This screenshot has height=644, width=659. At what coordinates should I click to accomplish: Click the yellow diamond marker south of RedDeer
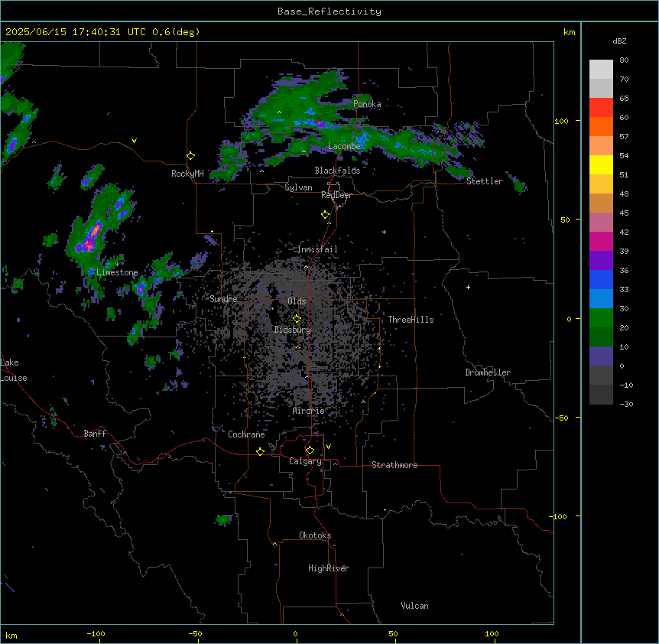[x=325, y=215]
